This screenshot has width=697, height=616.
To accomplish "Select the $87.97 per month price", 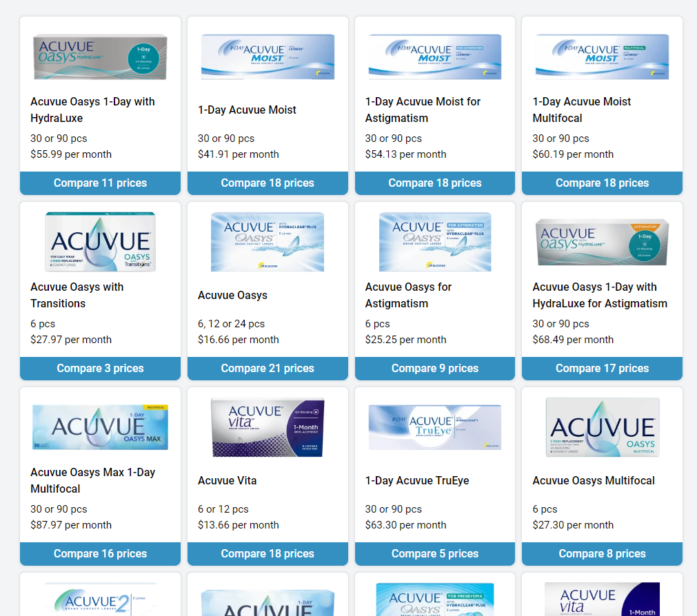I will coord(71,524).
